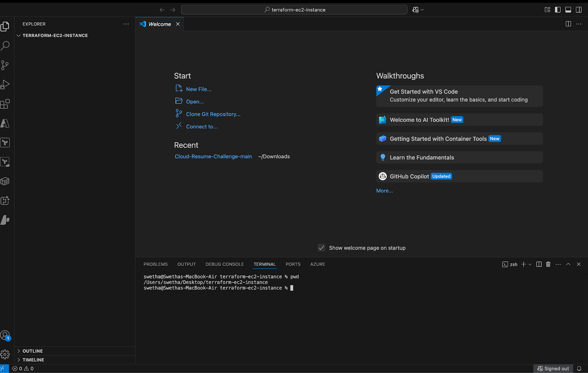This screenshot has height=373, width=588.
Task: Open the terminal launch profile dropdown arrow
Action: (530, 264)
